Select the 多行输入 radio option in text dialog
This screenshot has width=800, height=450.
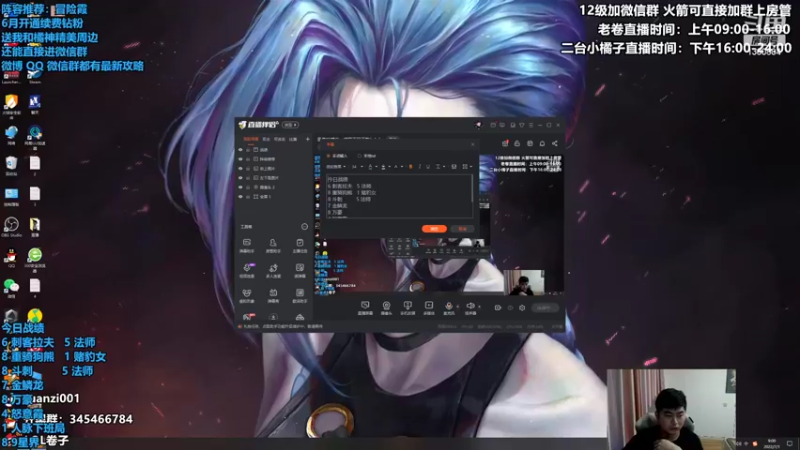tap(337, 156)
